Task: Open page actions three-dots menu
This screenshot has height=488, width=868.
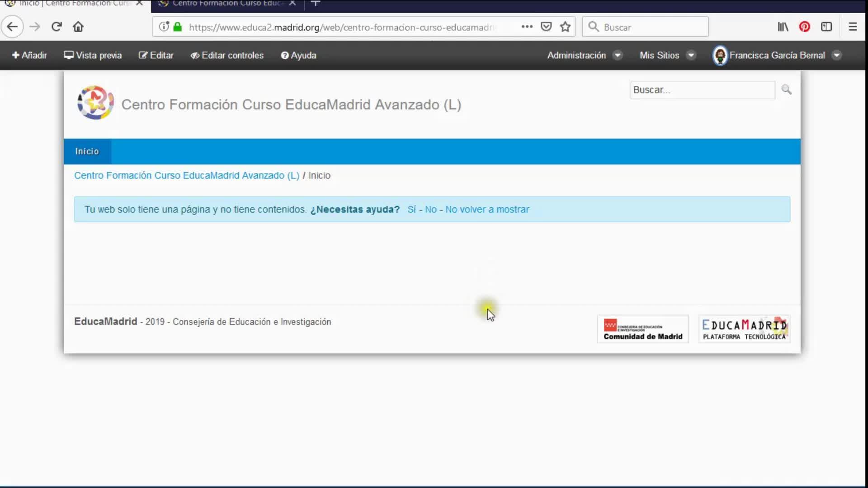Action: click(527, 27)
